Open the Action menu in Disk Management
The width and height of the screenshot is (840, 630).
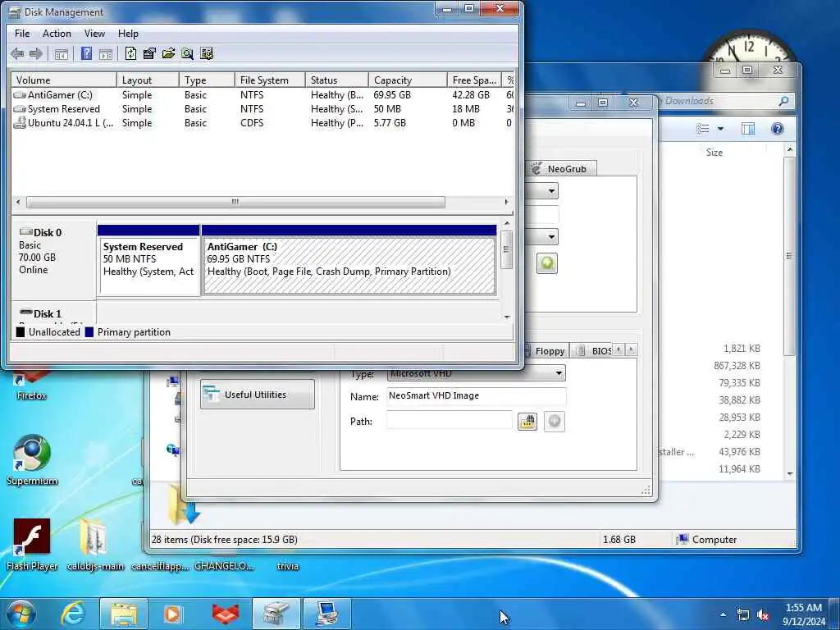[57, 33]
